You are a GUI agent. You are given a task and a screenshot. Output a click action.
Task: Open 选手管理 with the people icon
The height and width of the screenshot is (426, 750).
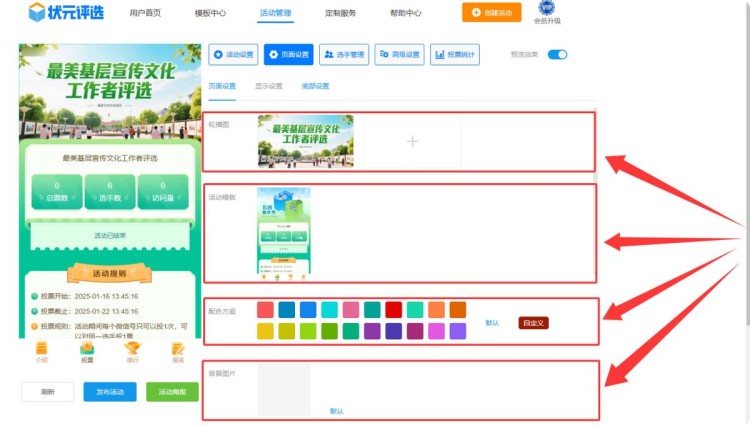[x=343, y=55]
